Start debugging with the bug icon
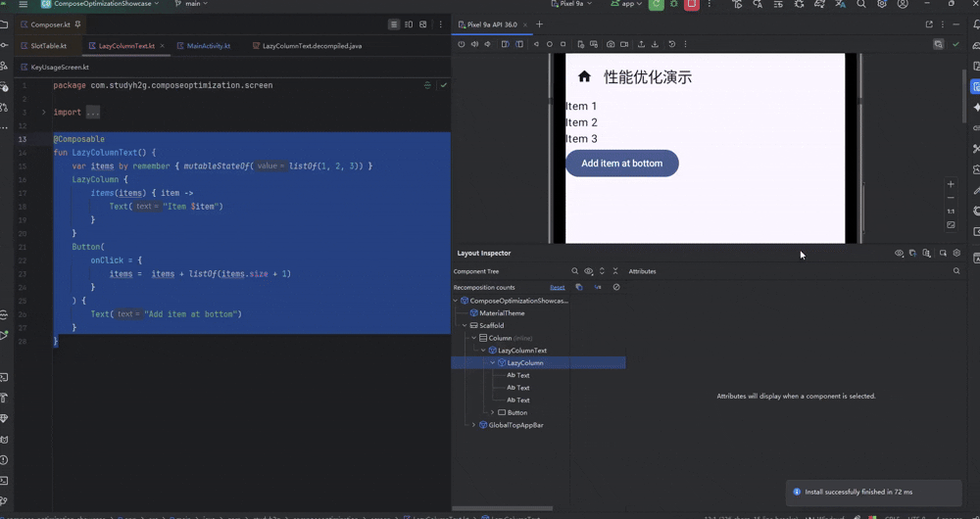The image size is (980, 519). [674, 4]
